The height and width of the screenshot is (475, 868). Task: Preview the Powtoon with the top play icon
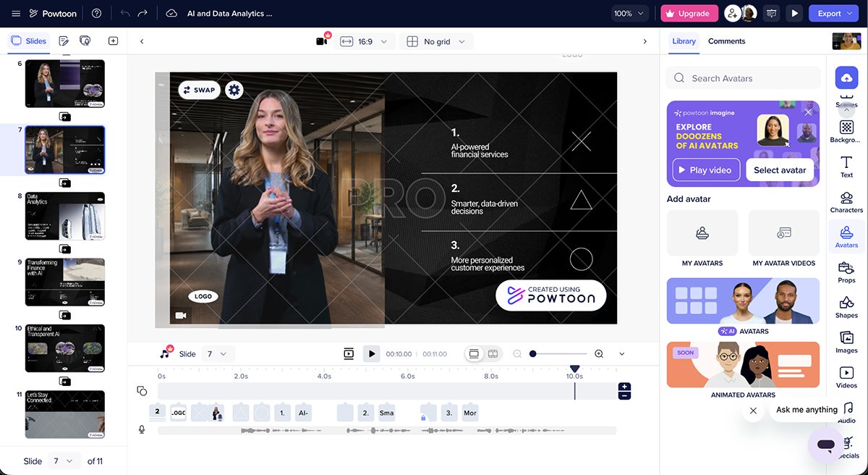pos(795,14)
